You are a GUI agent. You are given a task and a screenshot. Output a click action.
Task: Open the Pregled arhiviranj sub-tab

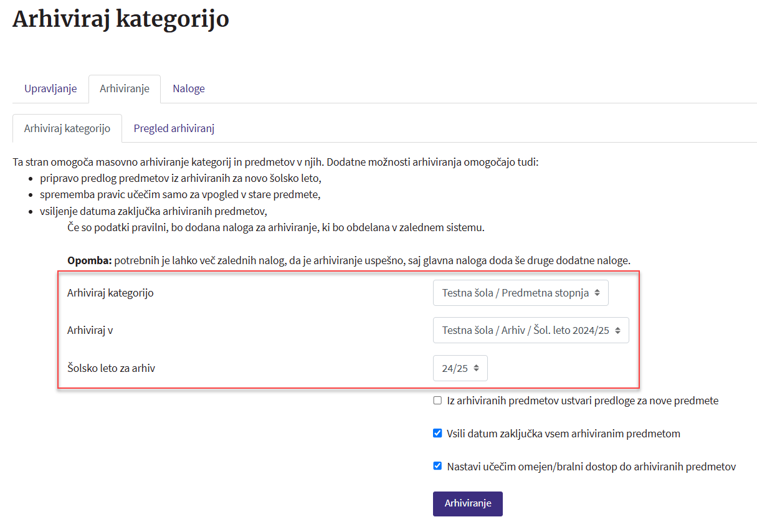coord(174,128)
